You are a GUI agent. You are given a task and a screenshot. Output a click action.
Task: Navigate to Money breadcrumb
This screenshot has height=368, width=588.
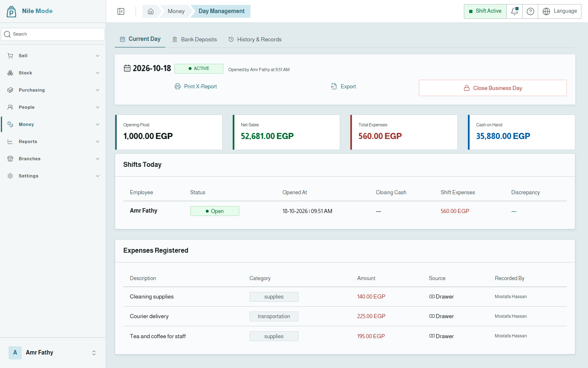point(176,11)
